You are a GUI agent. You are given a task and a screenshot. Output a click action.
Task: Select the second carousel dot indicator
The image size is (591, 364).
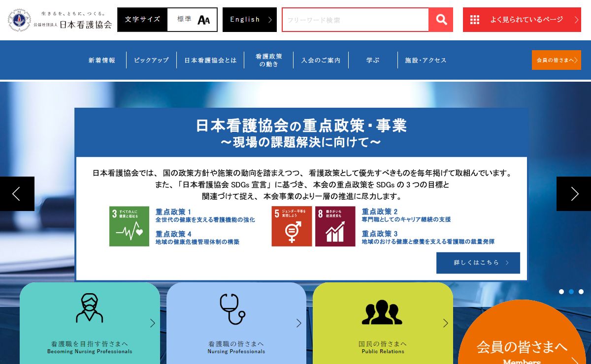(x=571, y=292)
